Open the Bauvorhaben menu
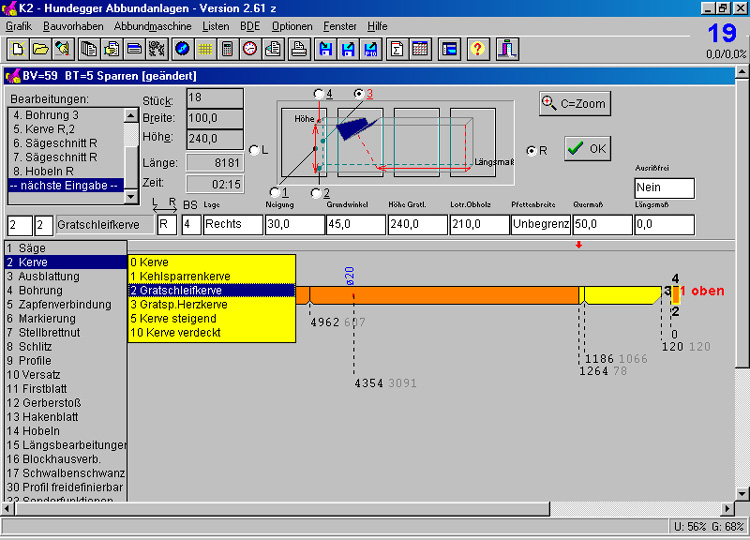The image size is (750, 540). coord(73,26)
